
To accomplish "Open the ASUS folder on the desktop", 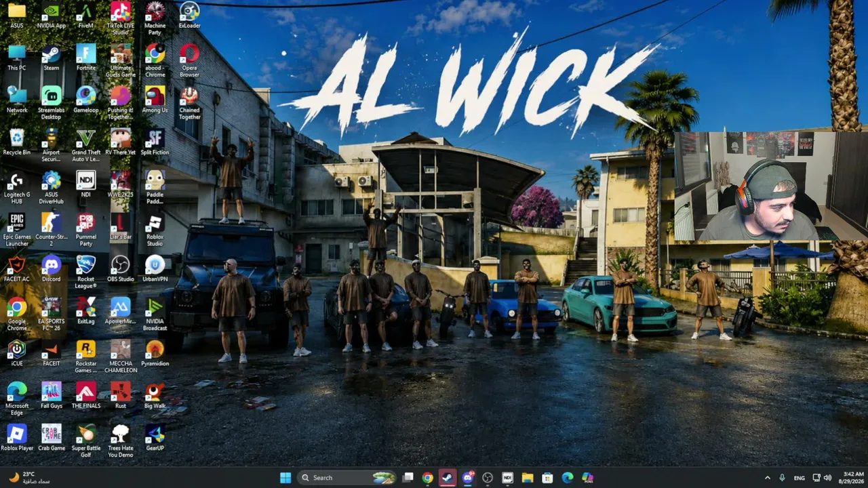I will click(x=17, y=16).
